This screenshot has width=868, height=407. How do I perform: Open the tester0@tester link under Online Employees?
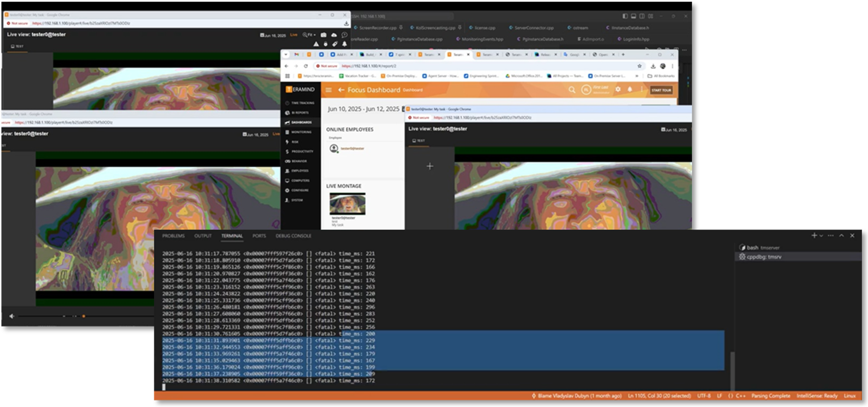[352, 149]
